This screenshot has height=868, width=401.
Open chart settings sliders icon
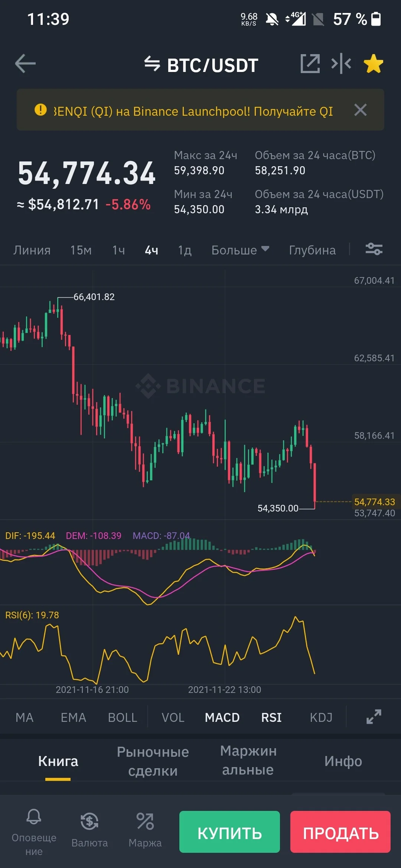pos(374,249)
